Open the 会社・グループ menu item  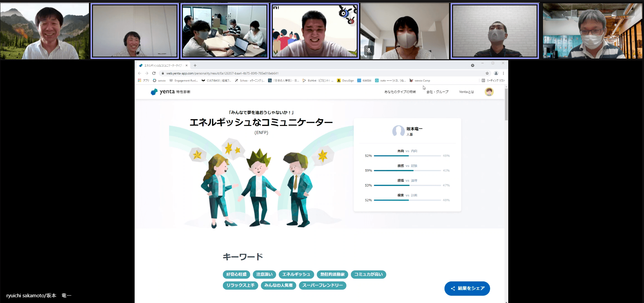437,92
